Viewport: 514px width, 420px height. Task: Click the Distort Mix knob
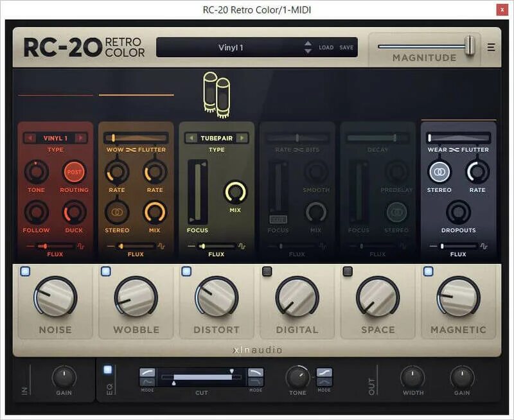(x=235, y=192)
